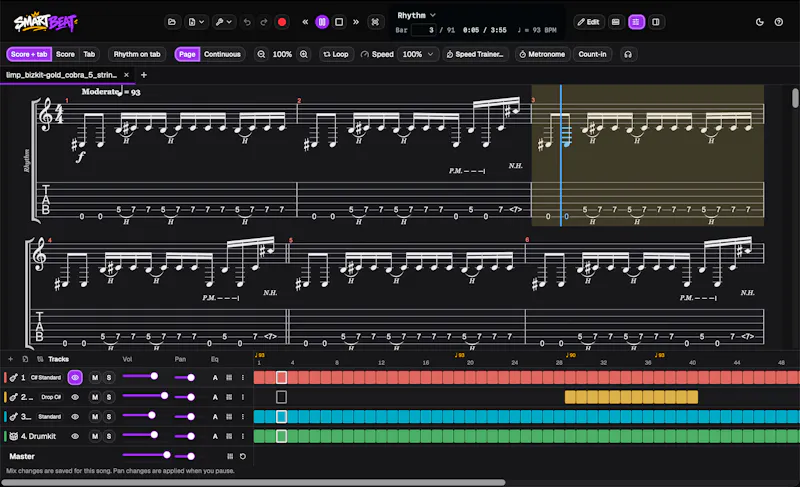Solo the track 3 Standard
The height and width of the screenshot is (487, 800).
[x=109, y=417]
